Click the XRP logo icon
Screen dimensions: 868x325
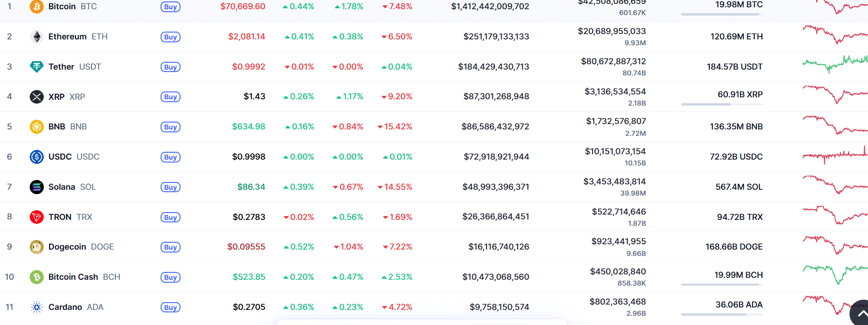pyautogui.click(x=36, y=97)
